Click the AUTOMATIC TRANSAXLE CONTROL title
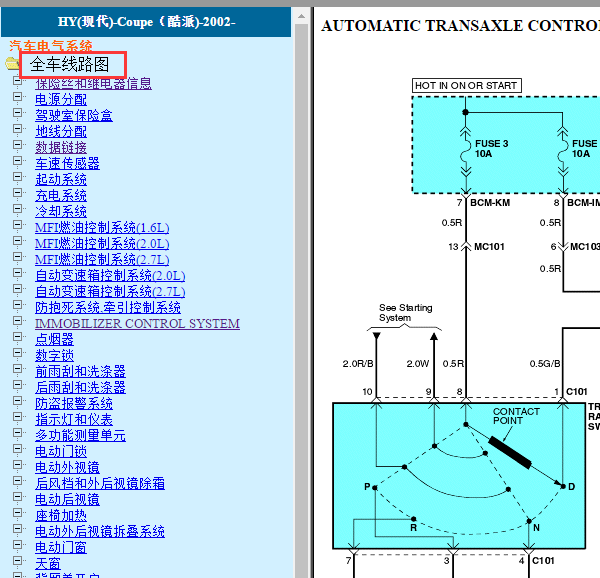 tap(460, 26)
